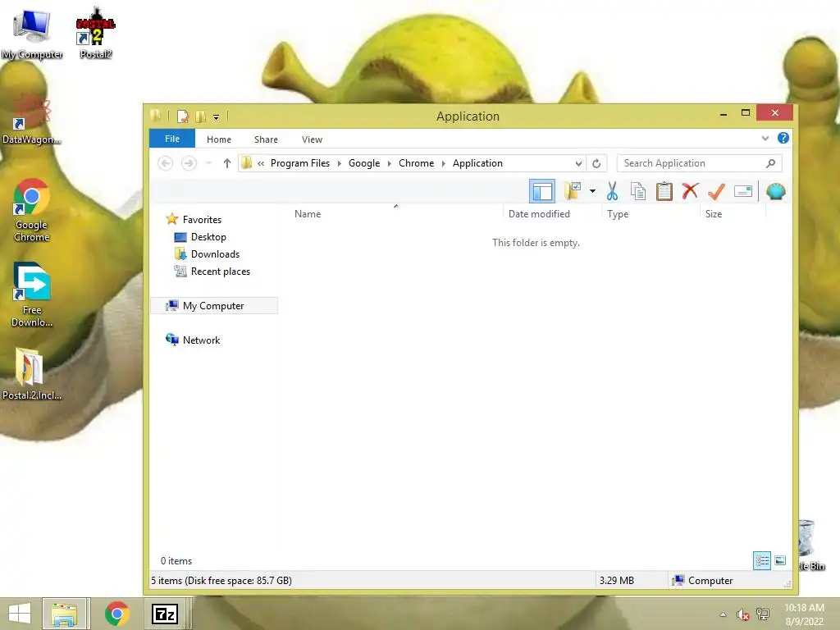Expand the folder options dropdown arrow
The height and width of the screenshot is (630, 840).
592,191
